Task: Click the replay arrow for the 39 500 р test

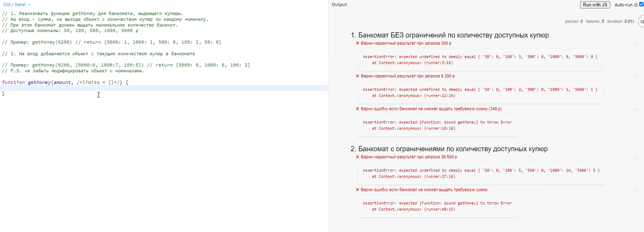Action: click(637, 158)
